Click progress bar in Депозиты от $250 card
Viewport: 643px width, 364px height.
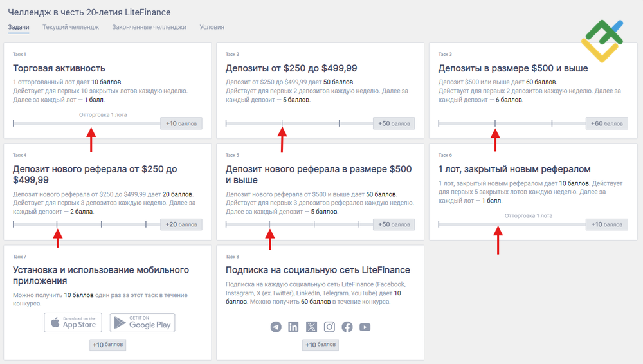click(x=300, y=123)
